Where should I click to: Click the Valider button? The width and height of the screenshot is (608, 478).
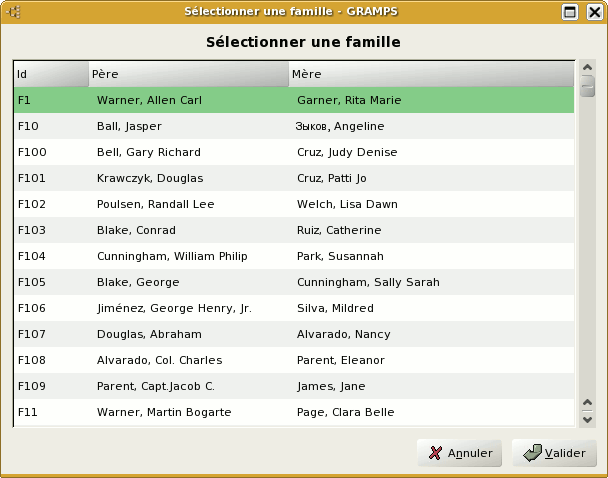[554, 453]
